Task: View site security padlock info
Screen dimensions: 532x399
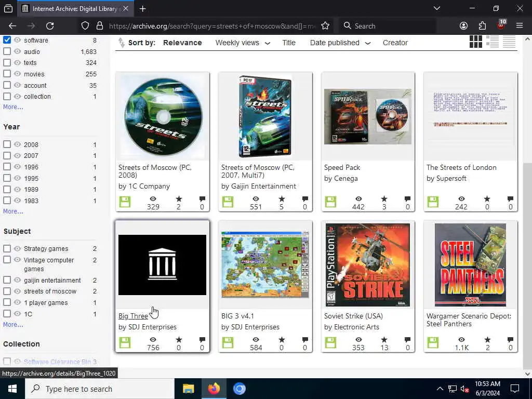Action: 99,26
